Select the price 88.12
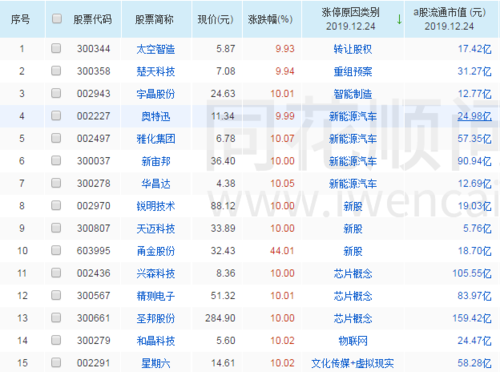 (x=223, y=206)
